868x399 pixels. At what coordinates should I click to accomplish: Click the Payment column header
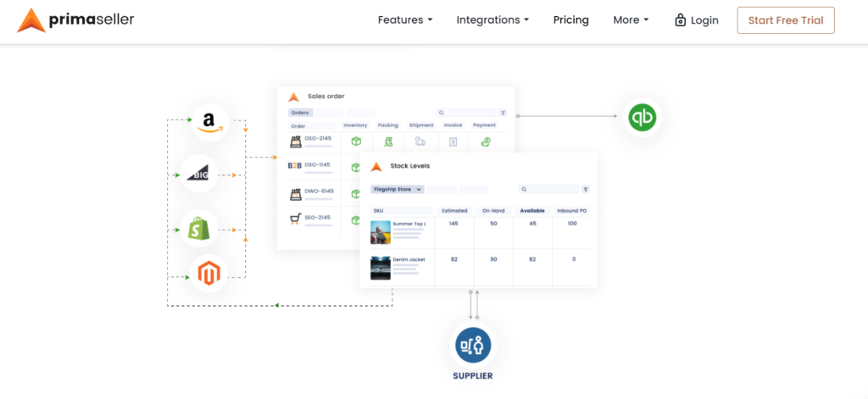484,125
